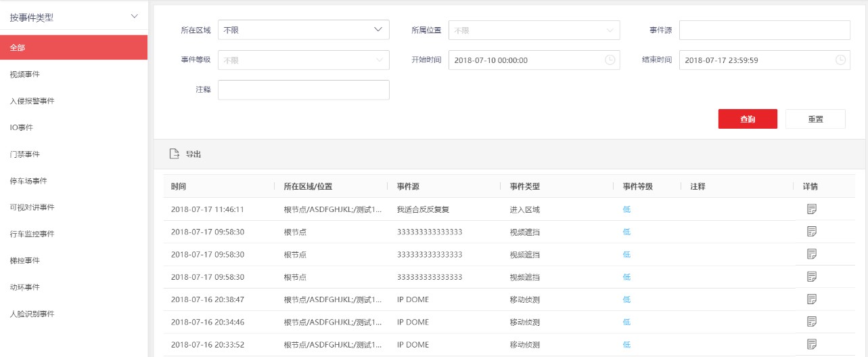Click 低 level link in first row
This screenshot has width=868, height=357.
click(626, 209)
